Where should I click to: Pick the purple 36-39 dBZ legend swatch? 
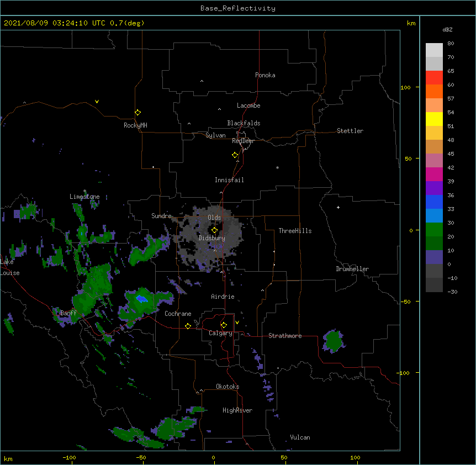point(434,188)
